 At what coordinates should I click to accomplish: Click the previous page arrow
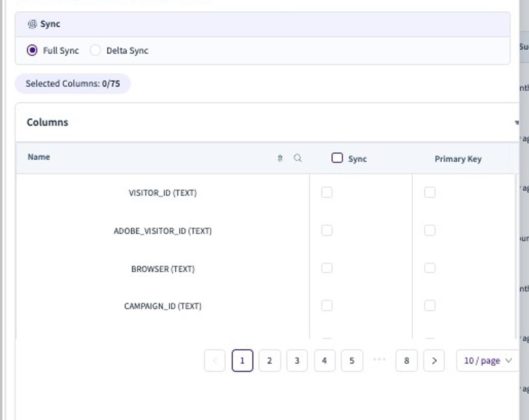point(215,361)
